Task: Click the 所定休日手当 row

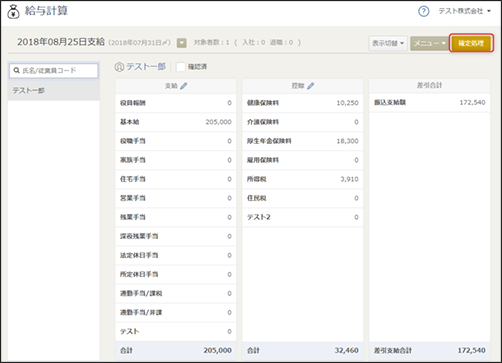Action: 176,274
